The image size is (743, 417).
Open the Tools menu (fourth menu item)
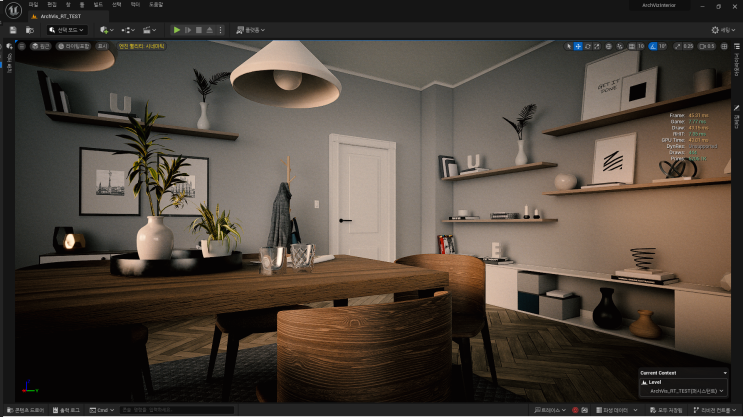point(82,5)
